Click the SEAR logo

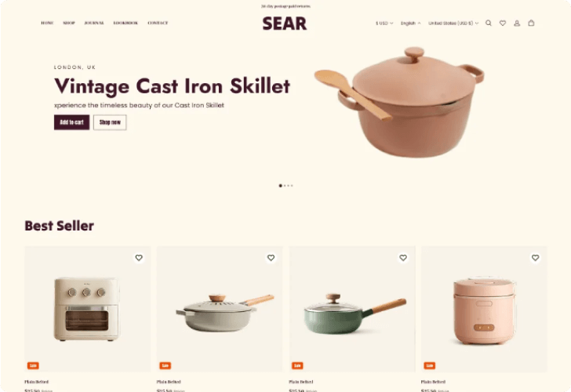[285, 24]
